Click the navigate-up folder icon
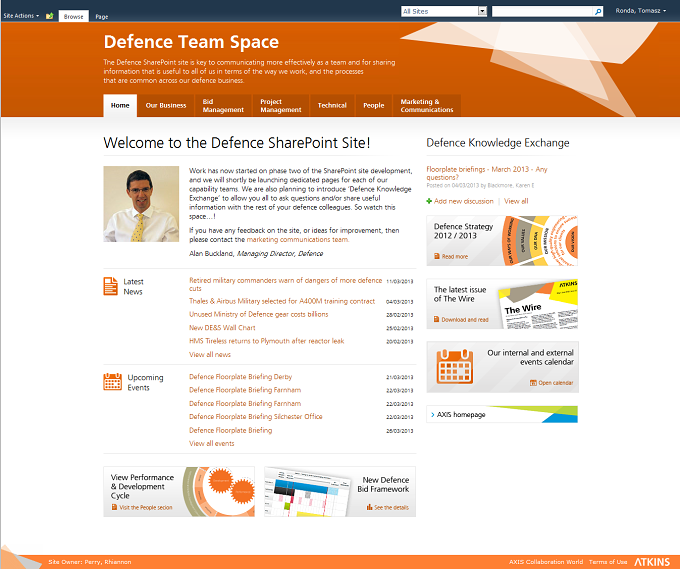The width and height of the screenshot is (680, 569). click(49, 16)
